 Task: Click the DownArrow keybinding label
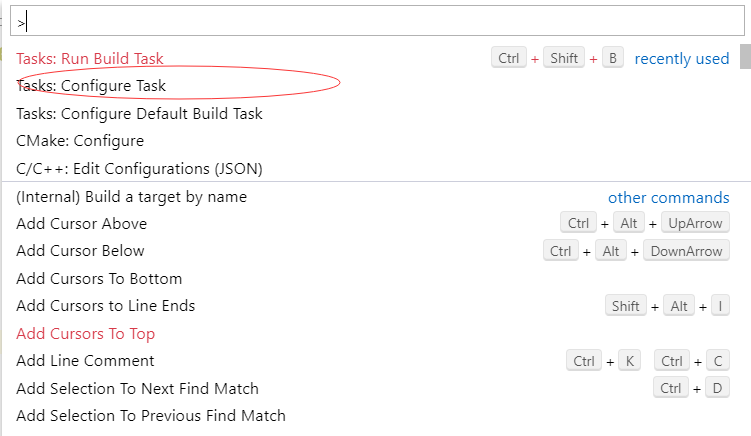coord(686,251)
